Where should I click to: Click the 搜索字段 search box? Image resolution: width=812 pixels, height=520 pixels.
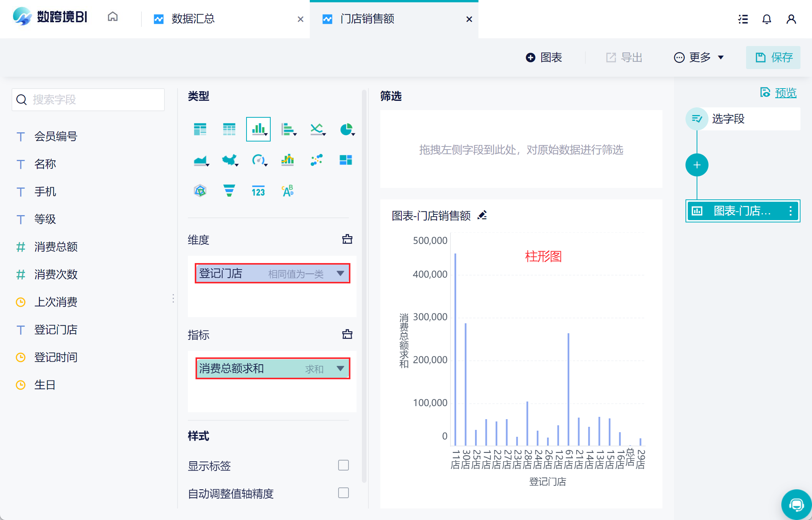point(88,100)
